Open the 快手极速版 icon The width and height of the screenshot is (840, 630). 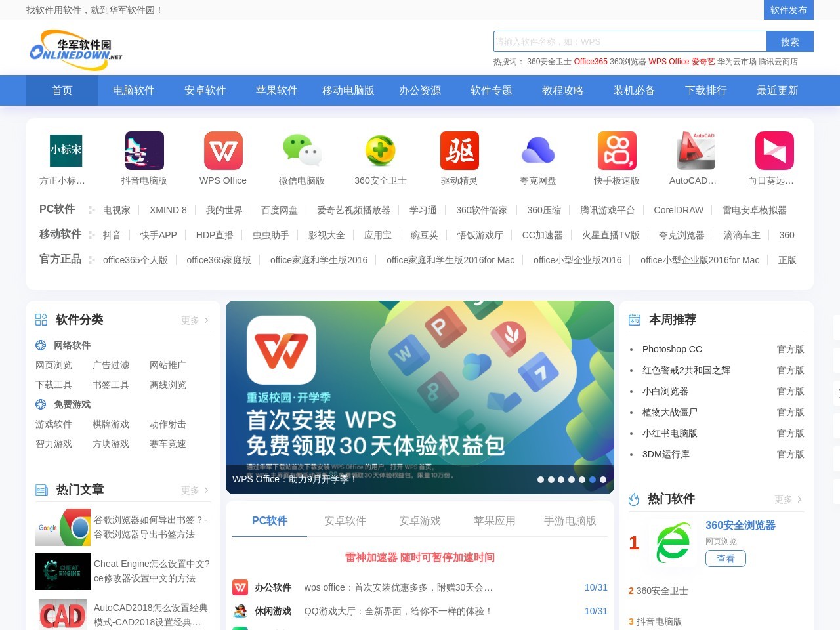[617, 150]
